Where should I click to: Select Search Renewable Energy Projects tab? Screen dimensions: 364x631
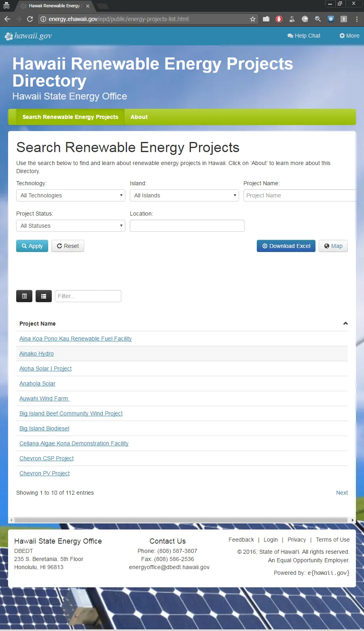pyautogui.click(x=70, y=117)
